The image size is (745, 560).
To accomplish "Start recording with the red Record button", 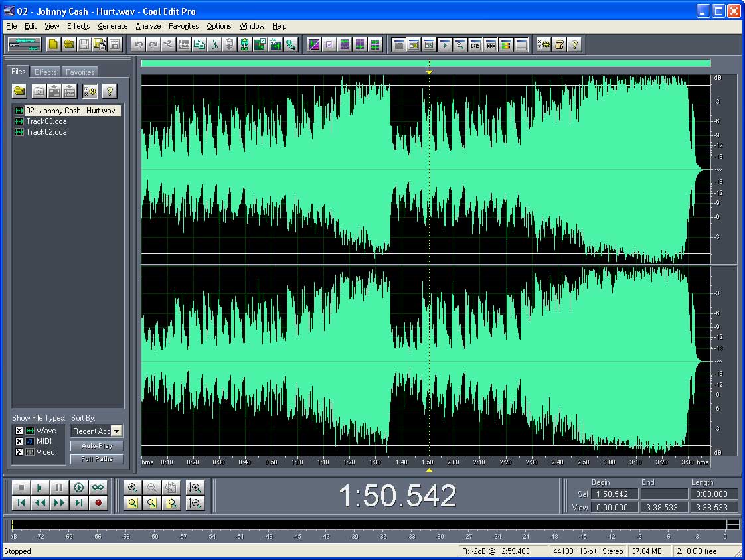I will coord(98,502).
